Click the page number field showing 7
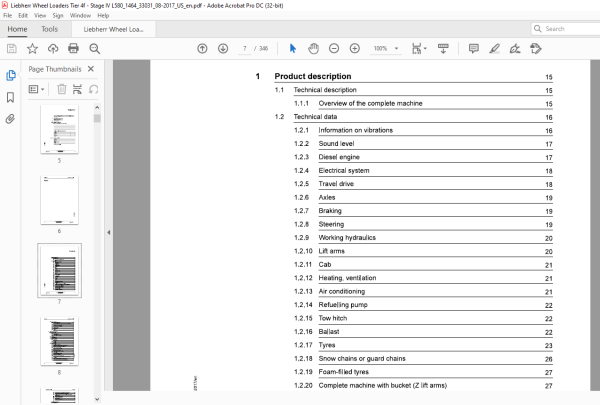Viewport: 600px width, 405px height. point(245,49)
